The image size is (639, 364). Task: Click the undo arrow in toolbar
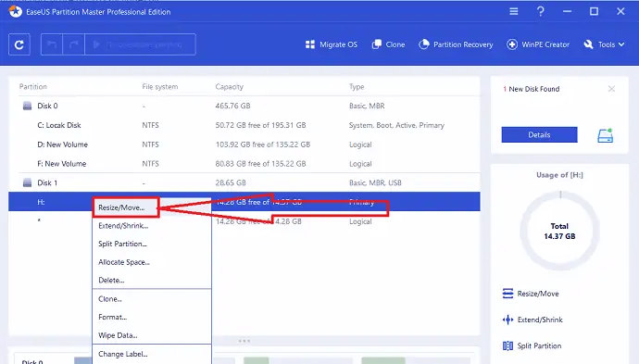[52, 44]
